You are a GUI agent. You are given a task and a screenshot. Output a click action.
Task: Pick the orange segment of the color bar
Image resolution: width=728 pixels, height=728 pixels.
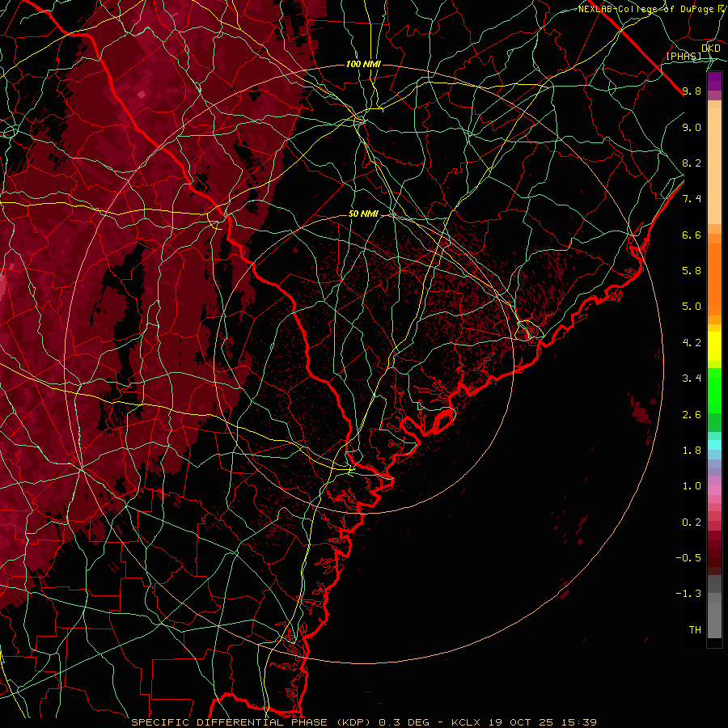714,278
